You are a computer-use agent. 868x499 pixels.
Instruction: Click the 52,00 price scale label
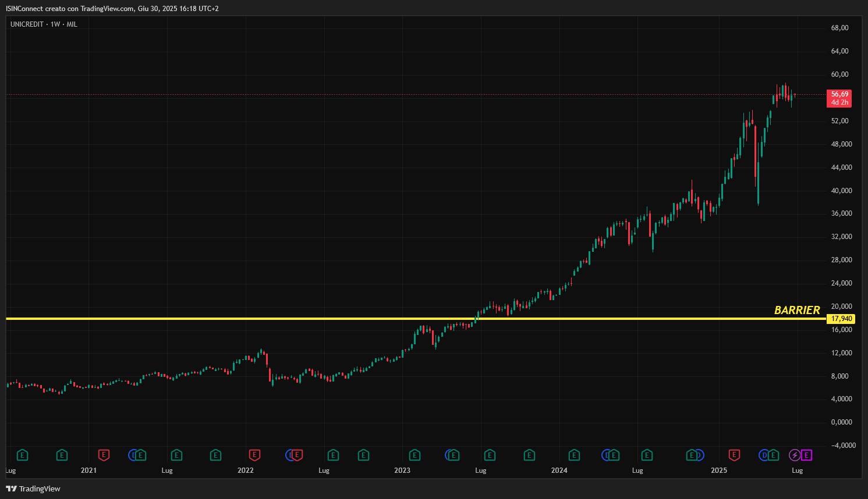(839, 121)
